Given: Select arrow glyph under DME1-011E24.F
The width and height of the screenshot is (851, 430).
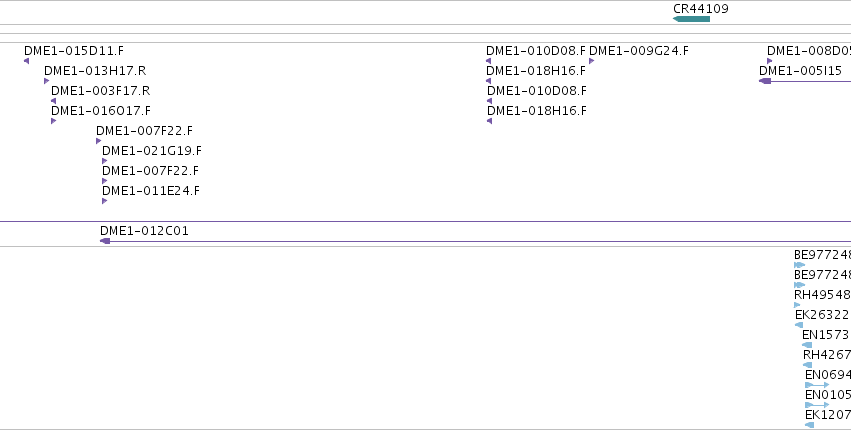Looking at the screenshot, I should tap(105, 201).
